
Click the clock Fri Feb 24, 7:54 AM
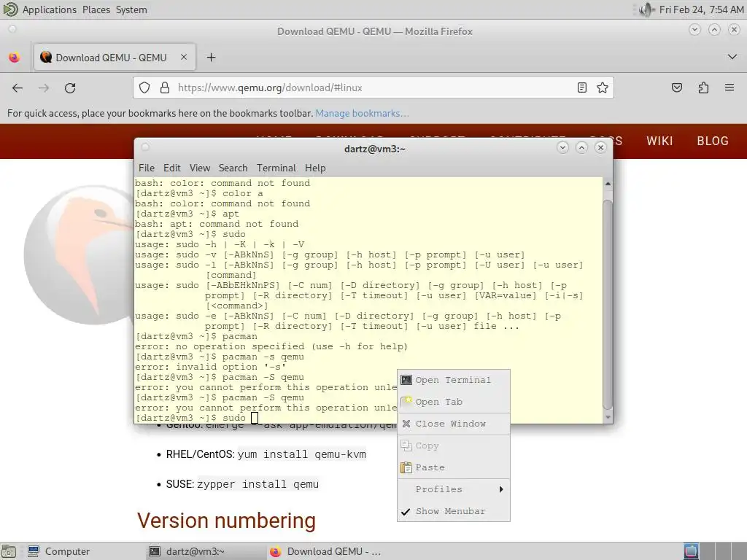tap(701, 9)
